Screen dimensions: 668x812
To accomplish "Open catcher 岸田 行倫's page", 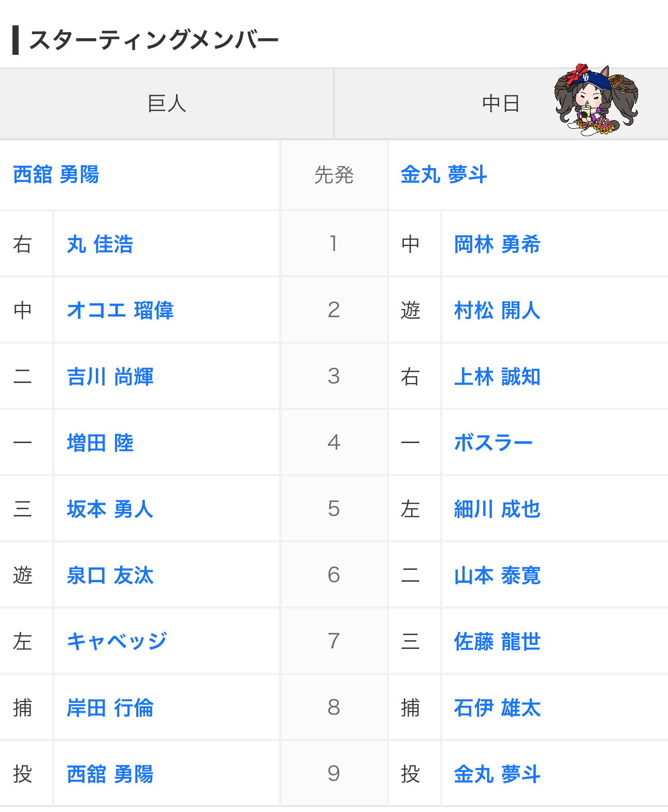I will coord(110,708).
